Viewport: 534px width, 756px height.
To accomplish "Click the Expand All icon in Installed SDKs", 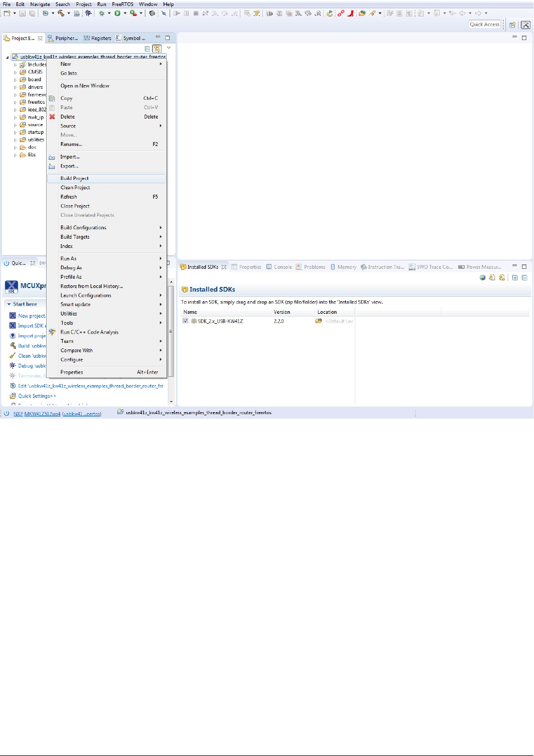I will [x=515, y=278].
